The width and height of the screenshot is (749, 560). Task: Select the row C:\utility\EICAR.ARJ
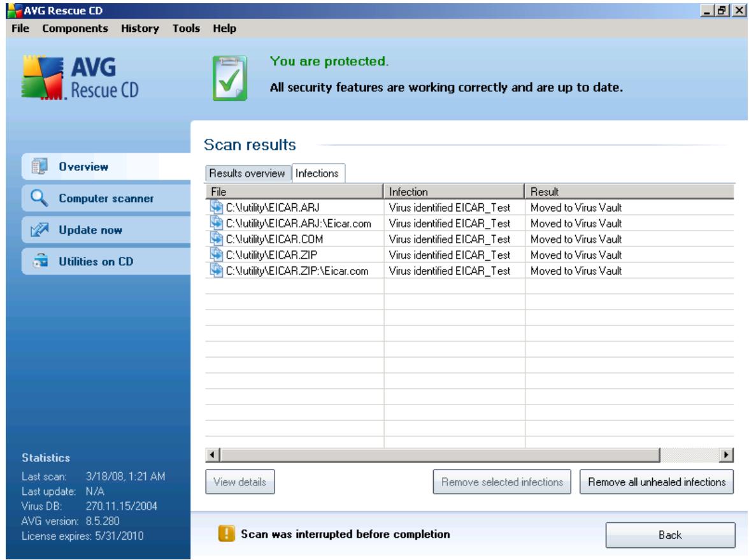[x=469, y=208]
